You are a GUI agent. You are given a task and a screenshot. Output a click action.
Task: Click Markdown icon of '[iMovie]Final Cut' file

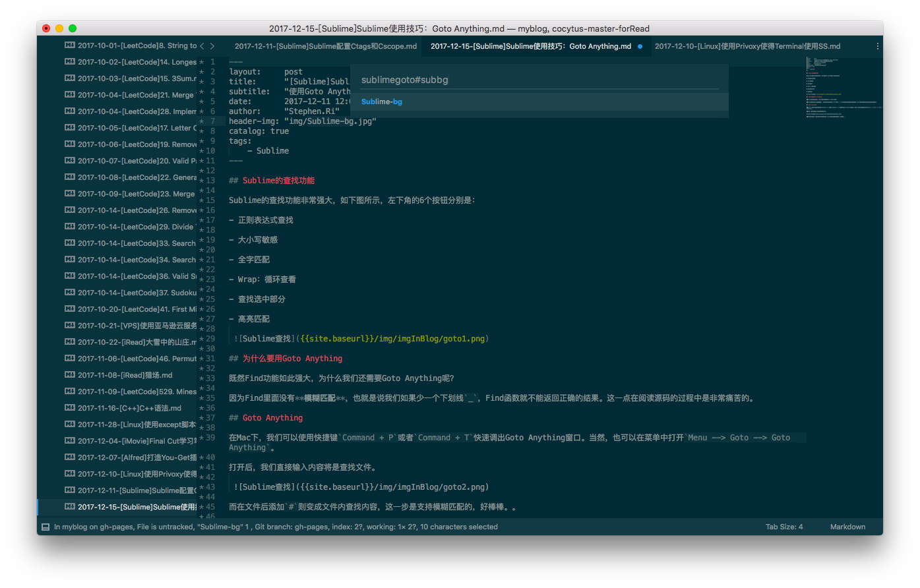click(x=69, y=441)
